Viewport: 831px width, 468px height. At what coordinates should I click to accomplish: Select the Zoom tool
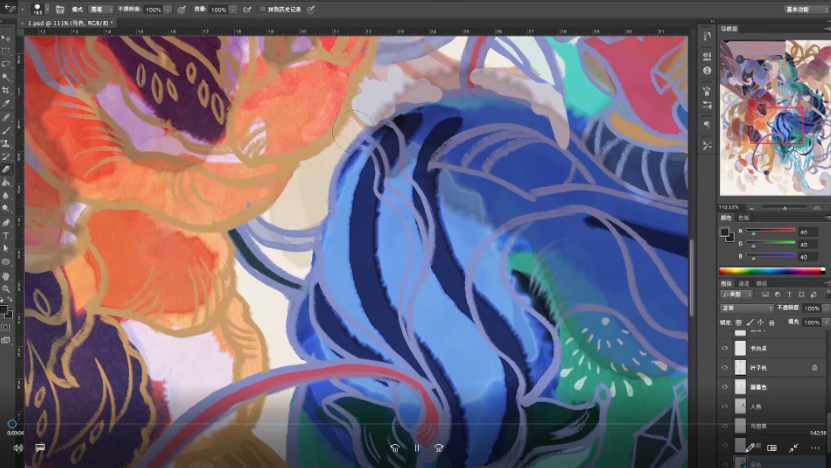coord(6,289)
